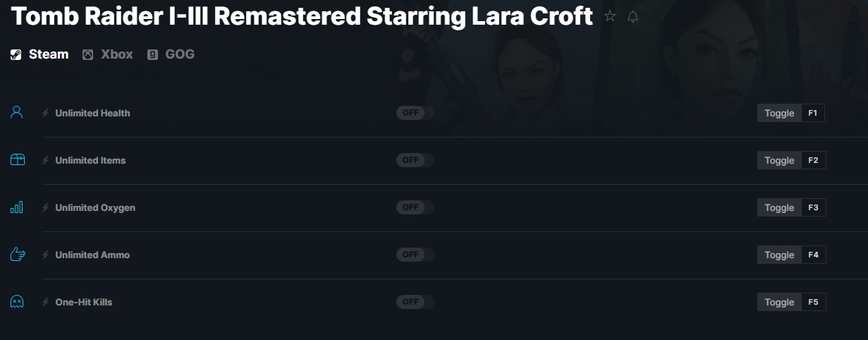Click the lightning bolt beside Unlimited Health
The height and width of the screenshot is (340, 868).
coord(46,113)
